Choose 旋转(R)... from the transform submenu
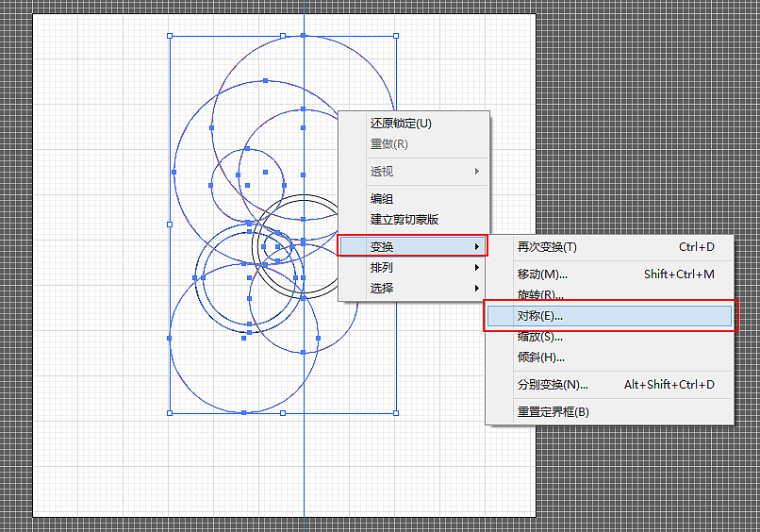760x532 pixels. coord(540,294)
